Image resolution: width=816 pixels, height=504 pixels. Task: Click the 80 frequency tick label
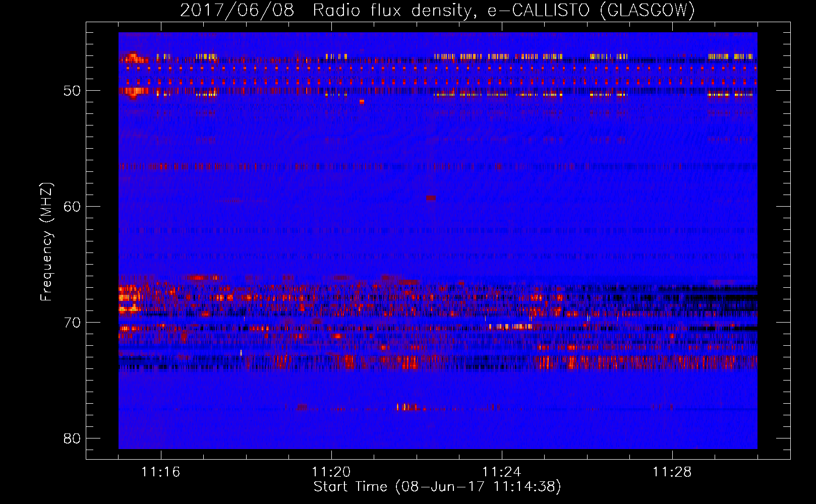click(72, 438)
